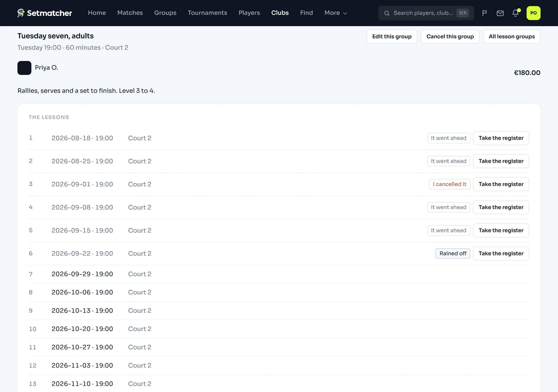Click Priya O. coach avatar
This screenshot has height=392, width=558.
(24, 68)
